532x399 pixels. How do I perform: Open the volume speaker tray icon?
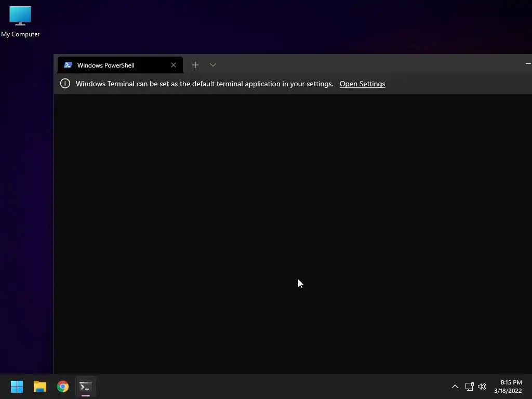coord(482,387)
